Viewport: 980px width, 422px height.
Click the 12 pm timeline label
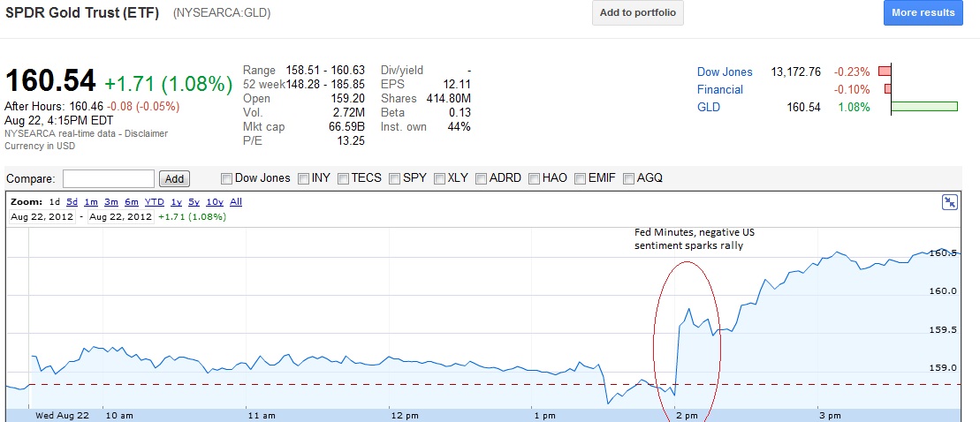404,416
